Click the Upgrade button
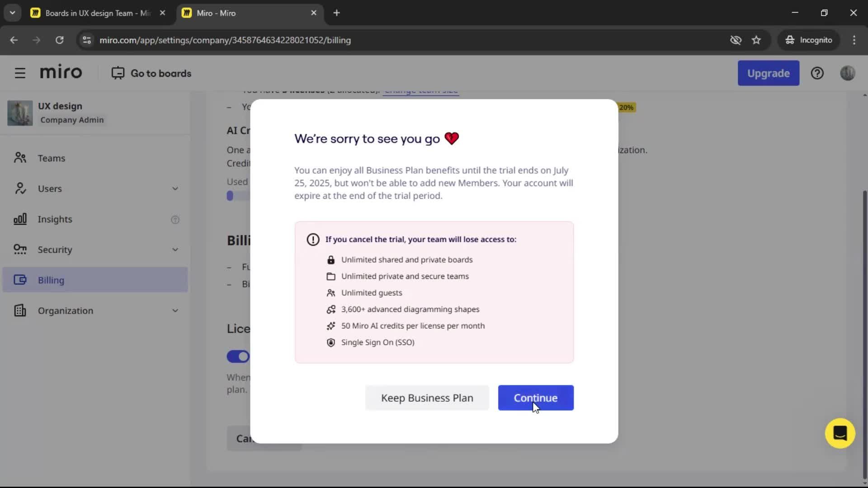Image resolution: width=868 pixels, height=488 pixels. pyautogui.click(x=769, y=73)
